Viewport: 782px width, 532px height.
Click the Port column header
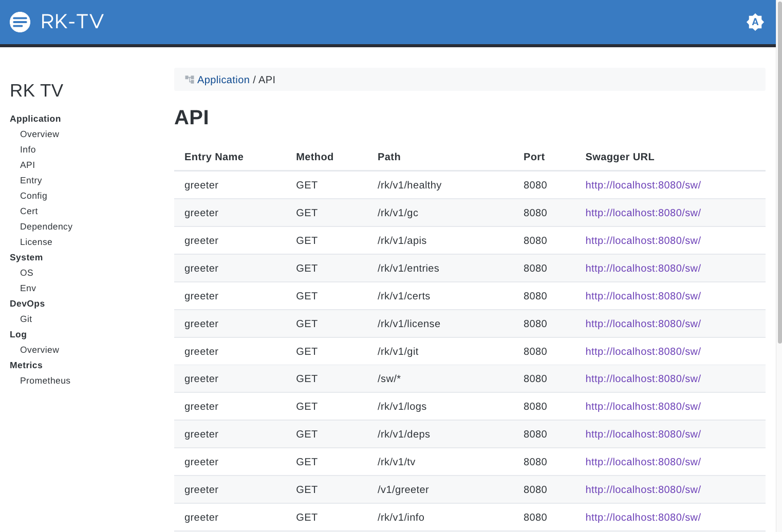pyautogui.click(x=534, y=157)
